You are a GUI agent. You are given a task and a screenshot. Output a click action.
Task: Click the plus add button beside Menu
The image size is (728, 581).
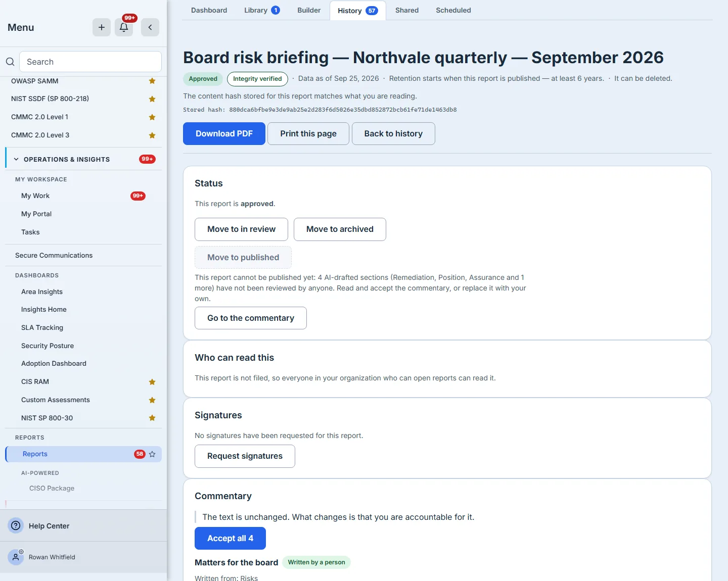[102, 27]
